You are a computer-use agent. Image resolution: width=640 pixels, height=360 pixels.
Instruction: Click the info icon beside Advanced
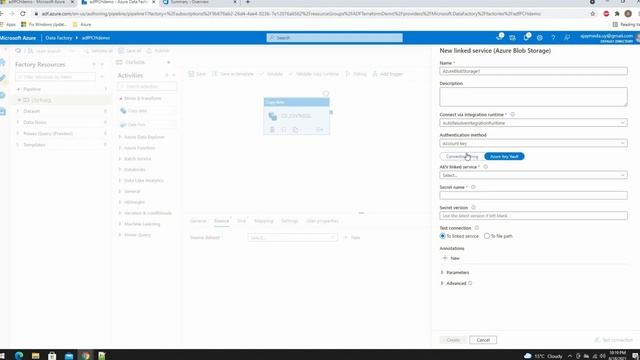(x=470, y=283)
